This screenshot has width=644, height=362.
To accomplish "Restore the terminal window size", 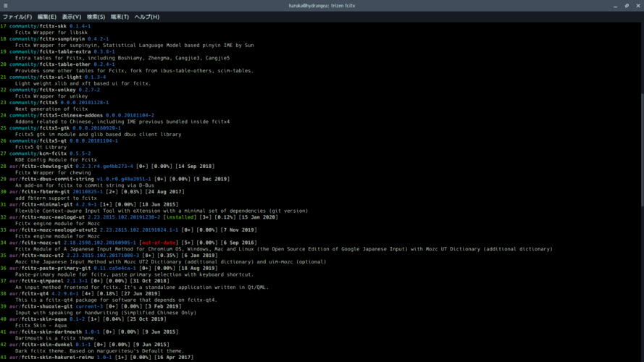I will pos(627,6).
